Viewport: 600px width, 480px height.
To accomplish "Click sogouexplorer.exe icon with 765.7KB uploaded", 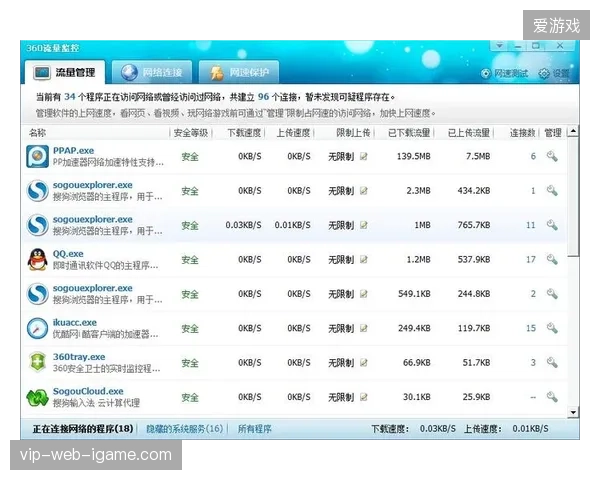I will click(38, 225).
